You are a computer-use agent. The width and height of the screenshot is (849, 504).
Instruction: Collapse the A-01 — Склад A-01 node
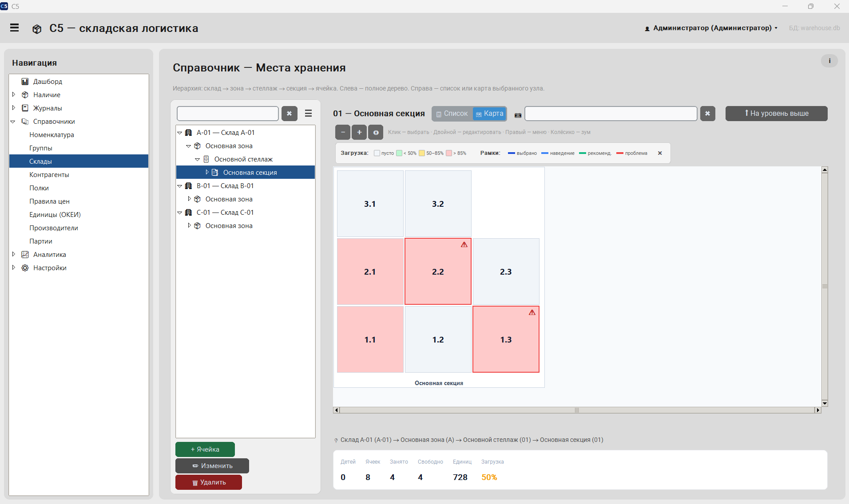tap(180, 133)
